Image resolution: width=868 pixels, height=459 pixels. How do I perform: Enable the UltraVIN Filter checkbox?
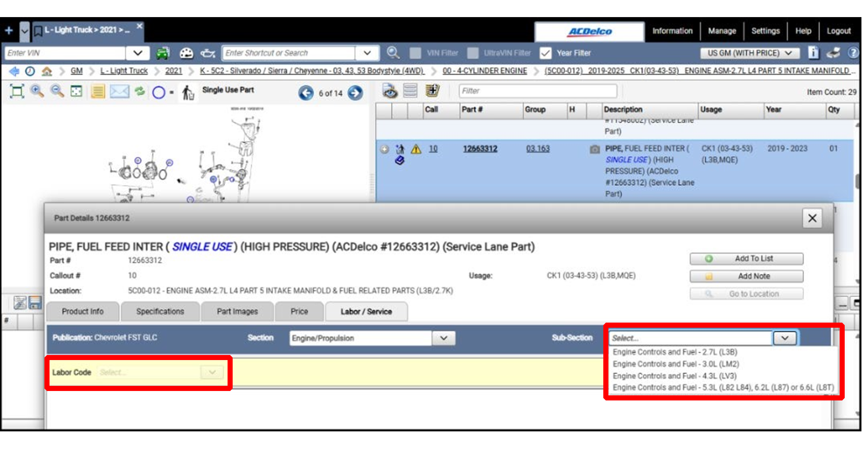click(473, 53)
